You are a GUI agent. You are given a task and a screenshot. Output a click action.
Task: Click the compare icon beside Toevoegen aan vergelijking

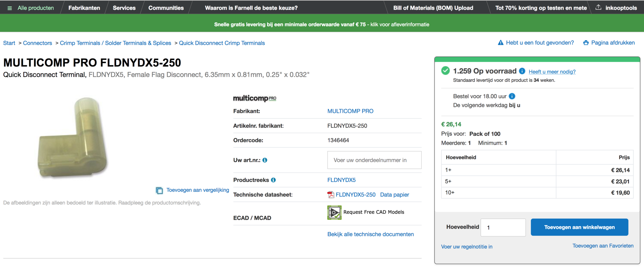click(159, 190)
